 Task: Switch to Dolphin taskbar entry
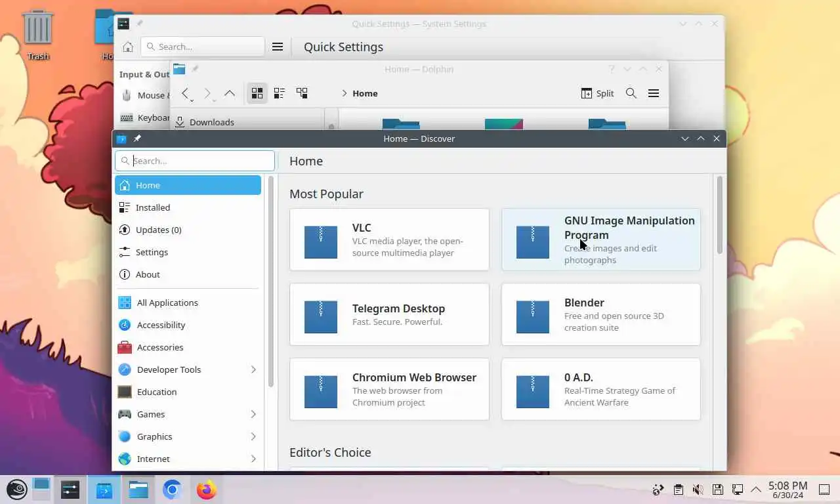138,490
